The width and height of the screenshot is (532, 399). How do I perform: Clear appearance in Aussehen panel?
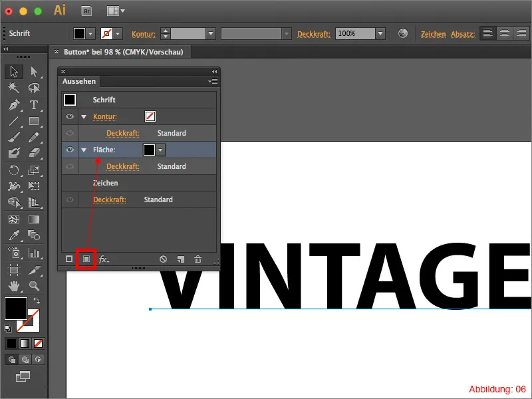click(163, 259)
